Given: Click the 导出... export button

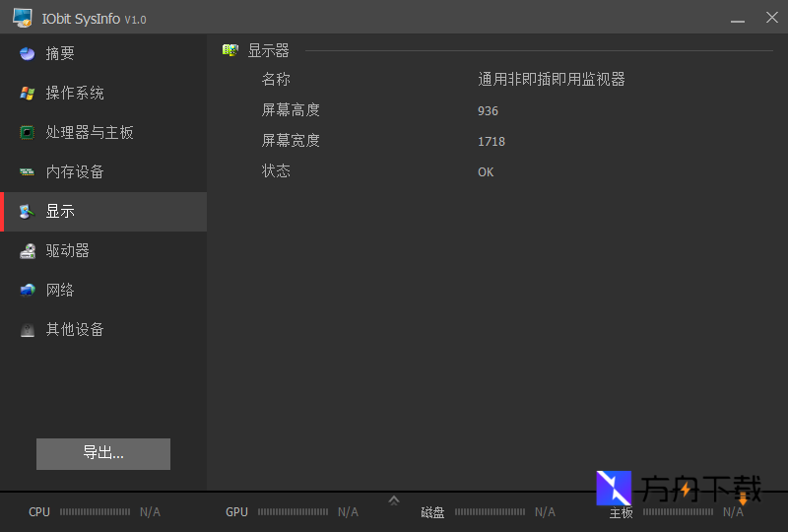Looking at the screenshot, I should (x=103, y=454).
